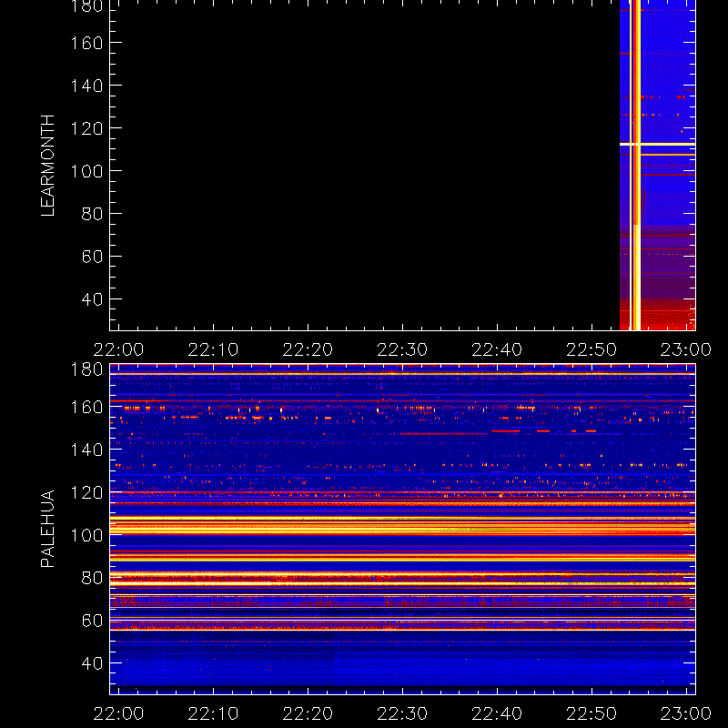Click the 22:40 time label below the Palehua plot

click(497, 713)
